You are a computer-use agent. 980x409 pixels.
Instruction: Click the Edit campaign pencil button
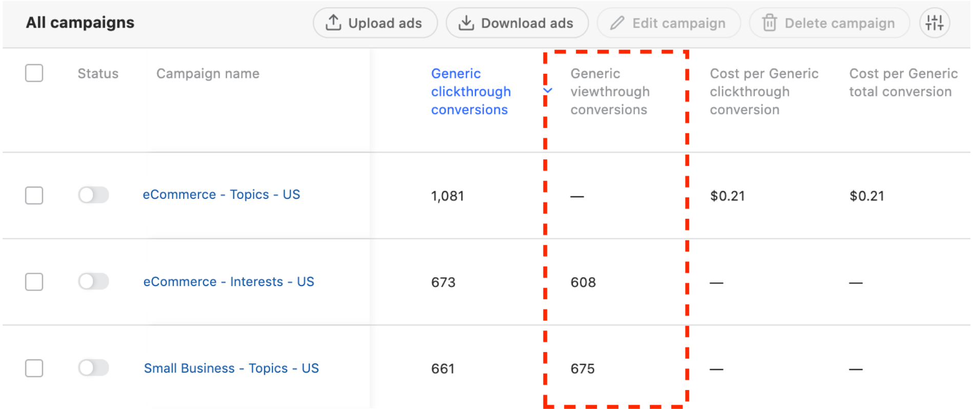point(669,23)
